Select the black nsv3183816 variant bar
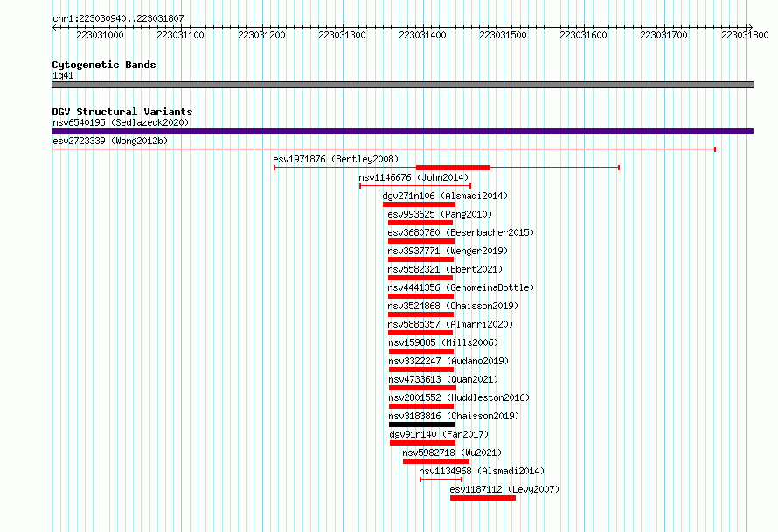 coord(421,425)
